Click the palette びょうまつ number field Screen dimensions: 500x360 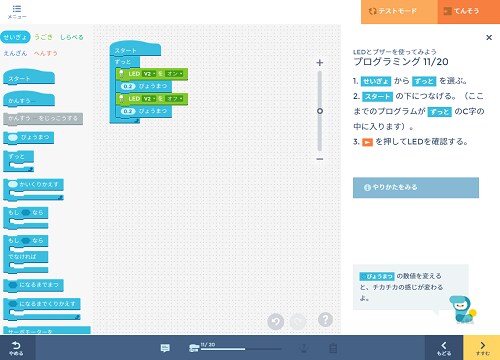pos(13,137)
